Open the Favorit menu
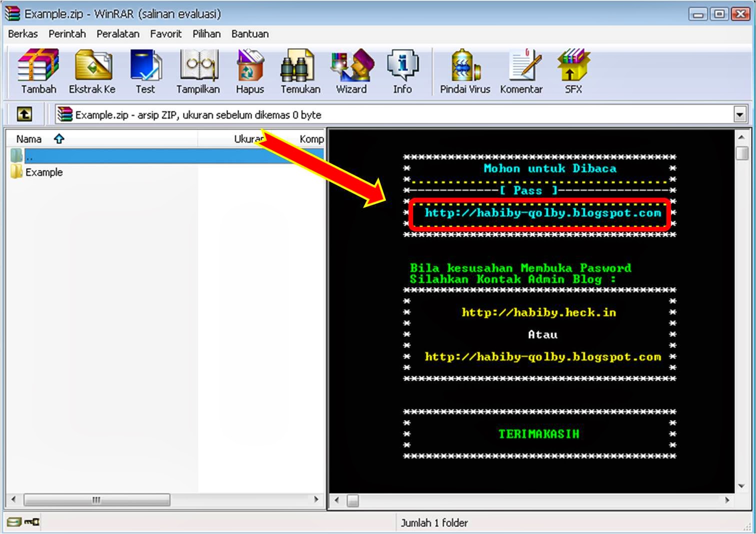 coord(166,34)
